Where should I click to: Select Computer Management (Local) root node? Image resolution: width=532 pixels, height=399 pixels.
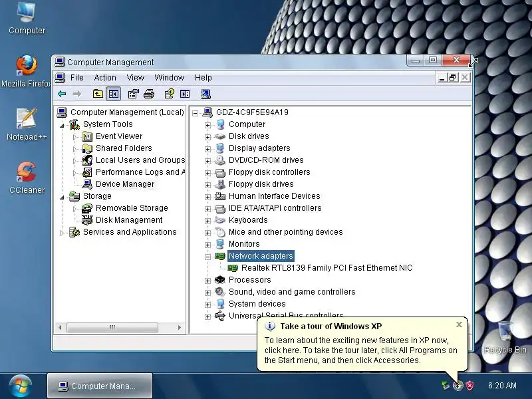[x=127, y=112]
